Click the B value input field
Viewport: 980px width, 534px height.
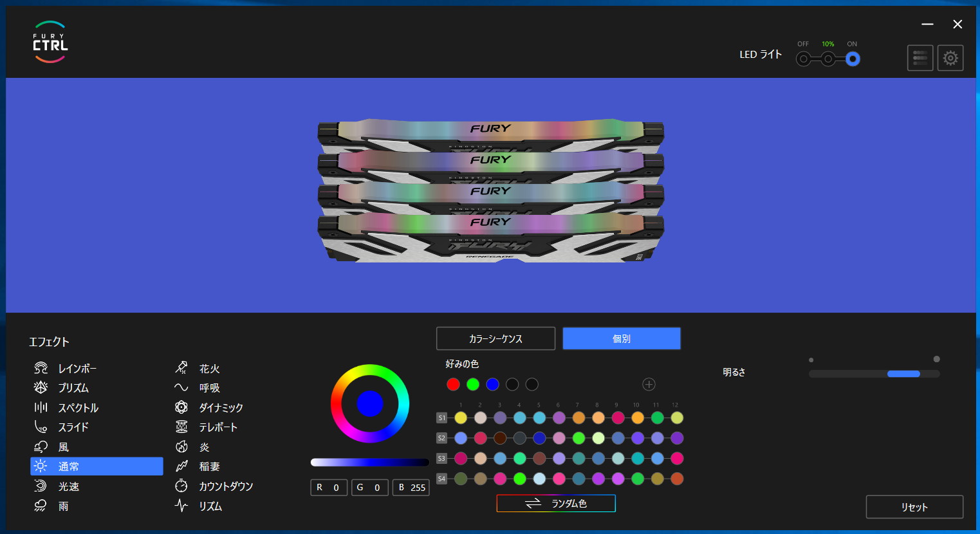point(411,488)
